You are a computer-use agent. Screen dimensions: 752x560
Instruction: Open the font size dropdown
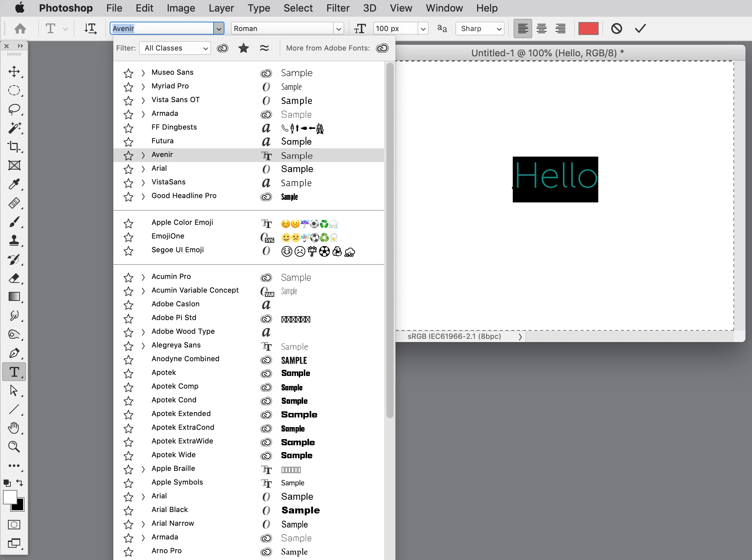point(423,29)
